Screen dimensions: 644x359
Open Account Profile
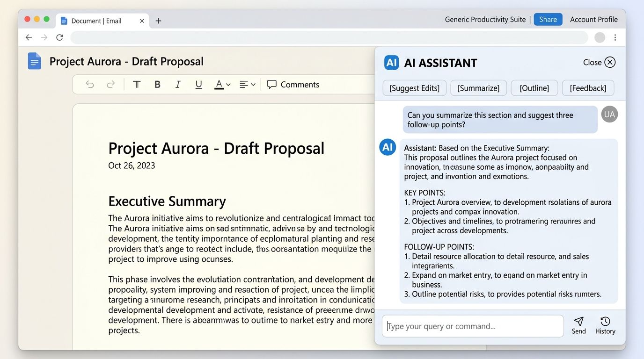coord(594,20)
